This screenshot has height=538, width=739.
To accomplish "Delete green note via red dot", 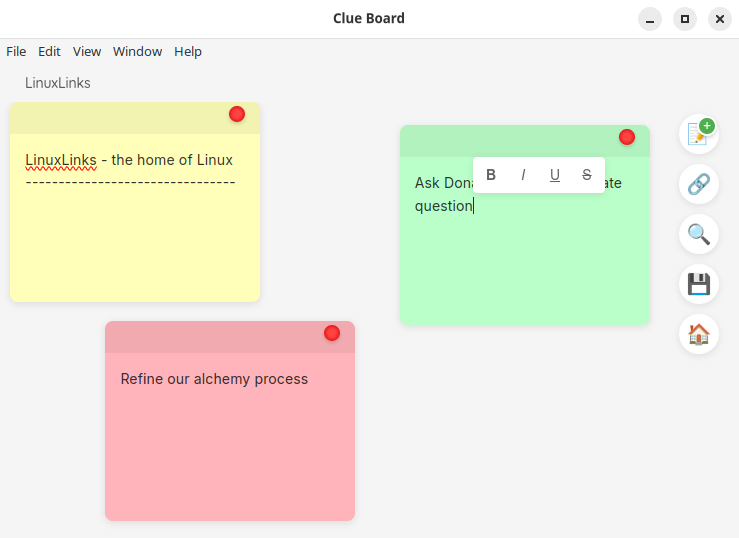I will point(627,137).
